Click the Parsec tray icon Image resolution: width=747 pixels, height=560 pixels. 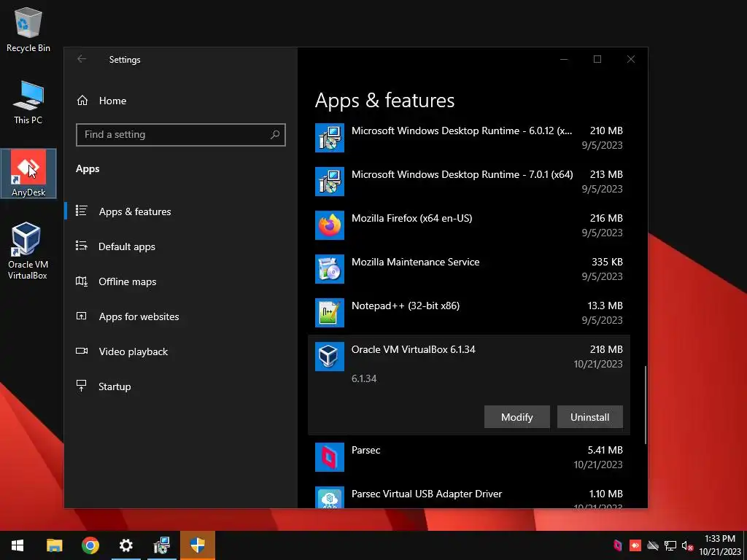[618, 545]
